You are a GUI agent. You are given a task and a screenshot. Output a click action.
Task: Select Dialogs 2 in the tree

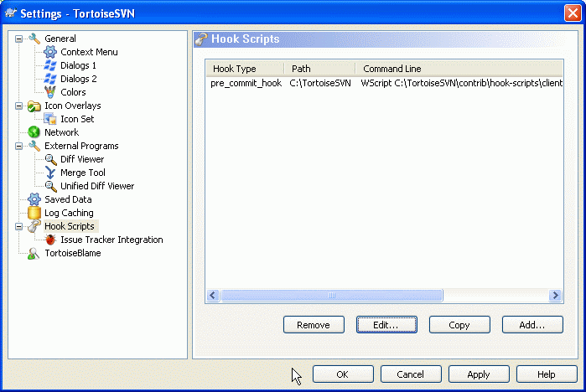click(x=79, y=79)
